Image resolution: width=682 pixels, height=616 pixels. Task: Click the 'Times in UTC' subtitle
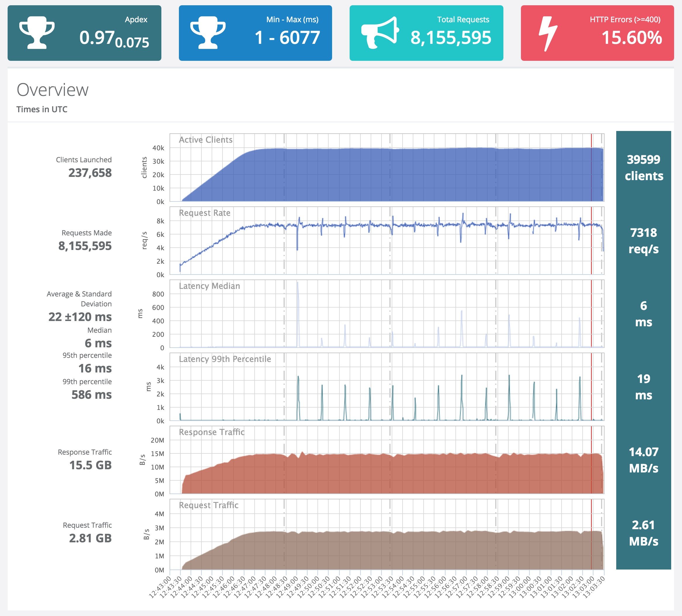[x=42, y=109]
